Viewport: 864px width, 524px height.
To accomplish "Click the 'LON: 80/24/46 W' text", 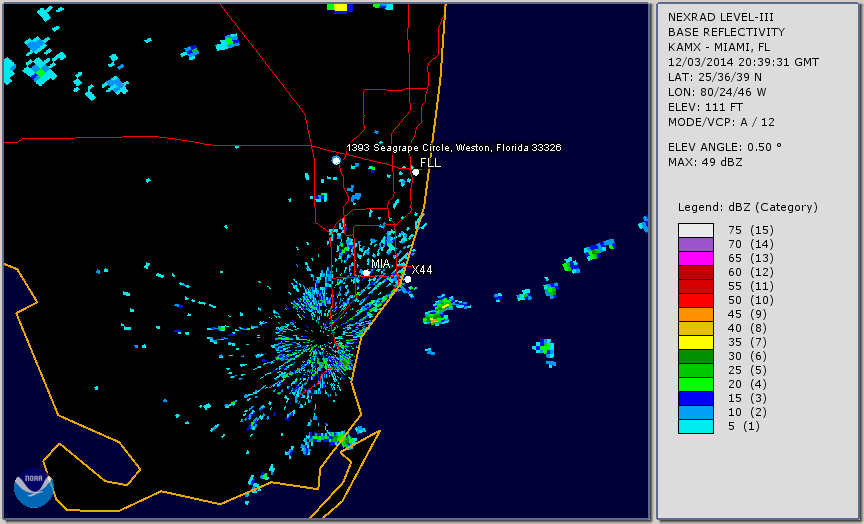I will 717,92.
